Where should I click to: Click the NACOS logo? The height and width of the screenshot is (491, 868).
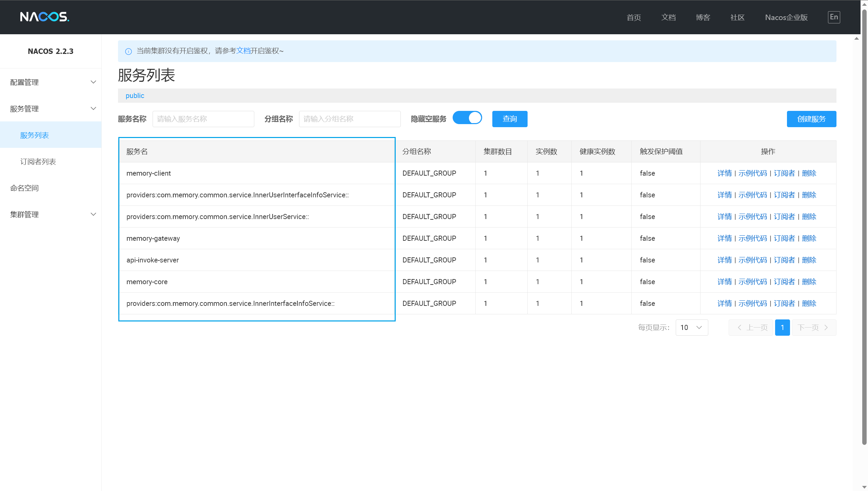point(44,17)
